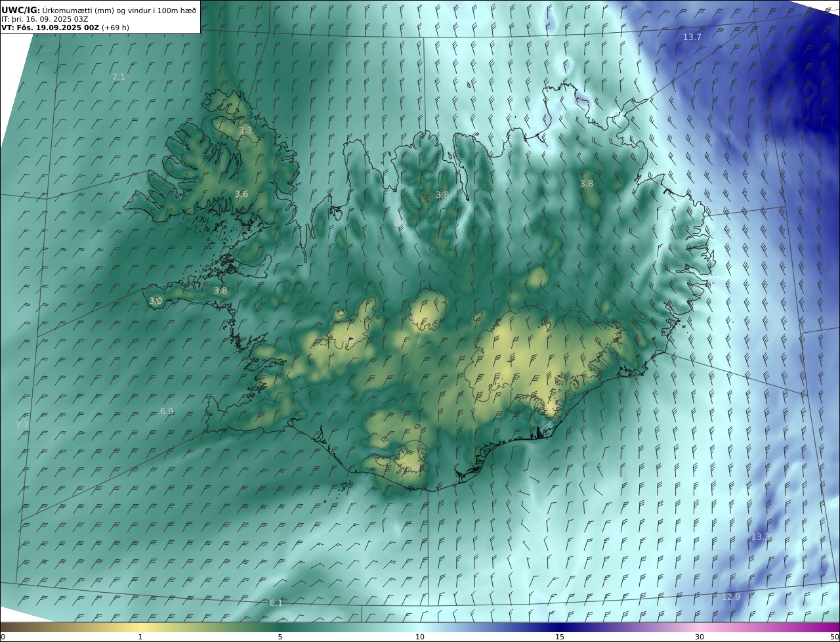
Task: Click the 6.9 value off the southwest coast
Action: pos(167,412)
